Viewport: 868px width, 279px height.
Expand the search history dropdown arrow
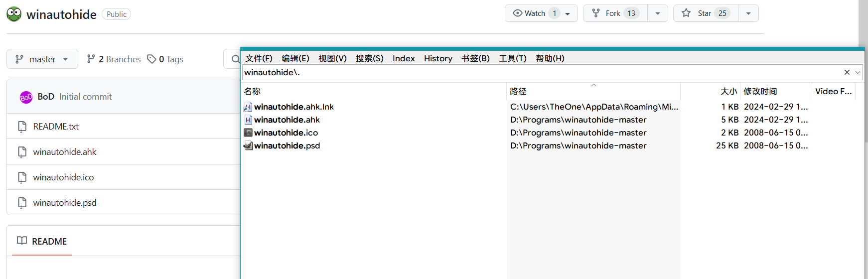point(858,72)
